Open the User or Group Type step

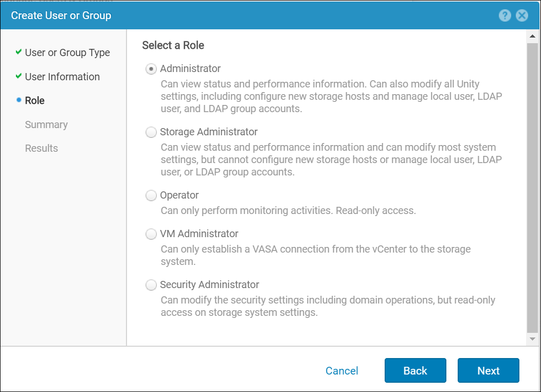coord(67,52)
